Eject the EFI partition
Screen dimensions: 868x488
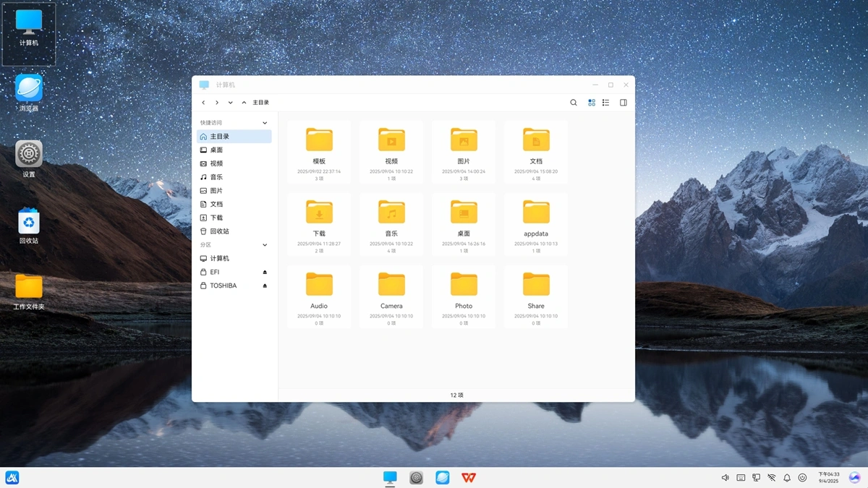click(x=265, y=273)
